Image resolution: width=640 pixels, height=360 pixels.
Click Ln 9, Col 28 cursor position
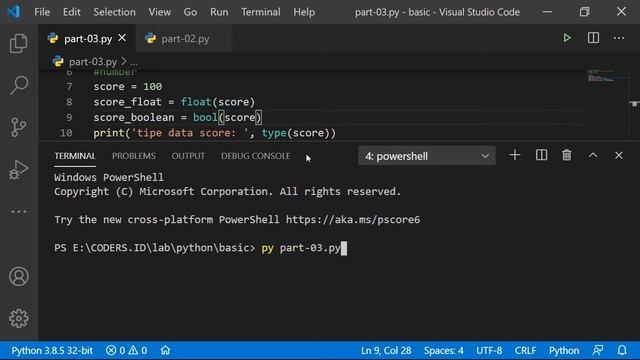(386, 351)
